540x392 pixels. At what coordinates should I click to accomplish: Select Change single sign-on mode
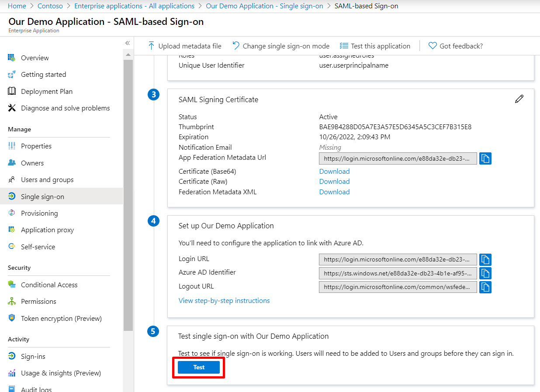coord(281,46)
